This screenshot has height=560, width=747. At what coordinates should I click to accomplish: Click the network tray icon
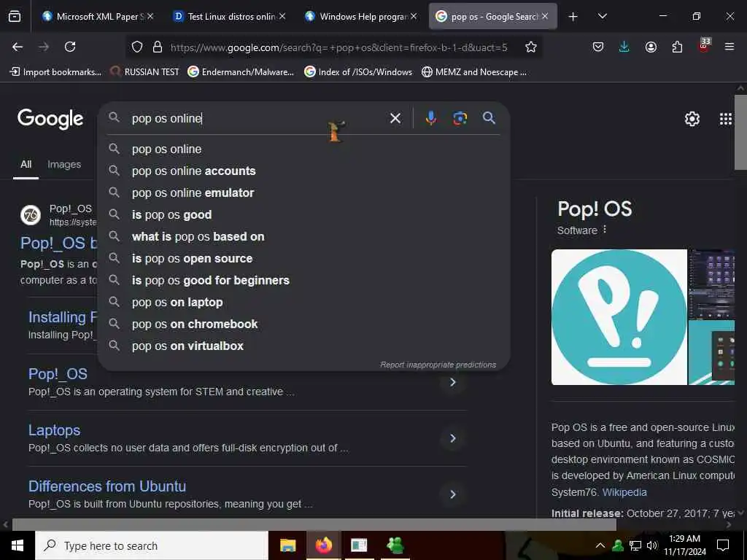point(635,545)
